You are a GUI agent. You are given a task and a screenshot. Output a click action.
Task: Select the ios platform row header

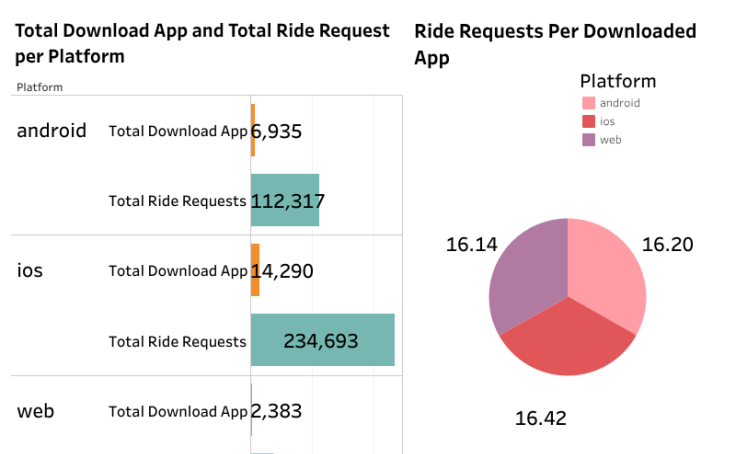point(30,270)
